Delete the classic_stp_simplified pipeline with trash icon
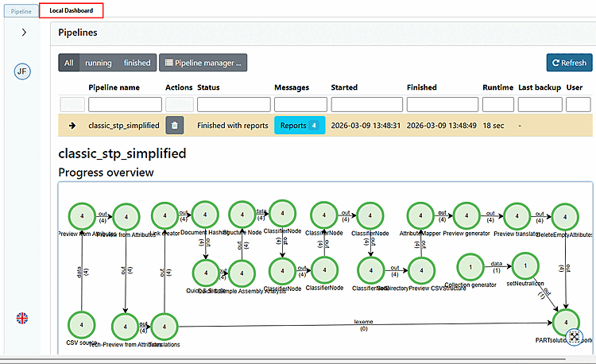Screen dimensions: 596x364 [x=175, y=125]
